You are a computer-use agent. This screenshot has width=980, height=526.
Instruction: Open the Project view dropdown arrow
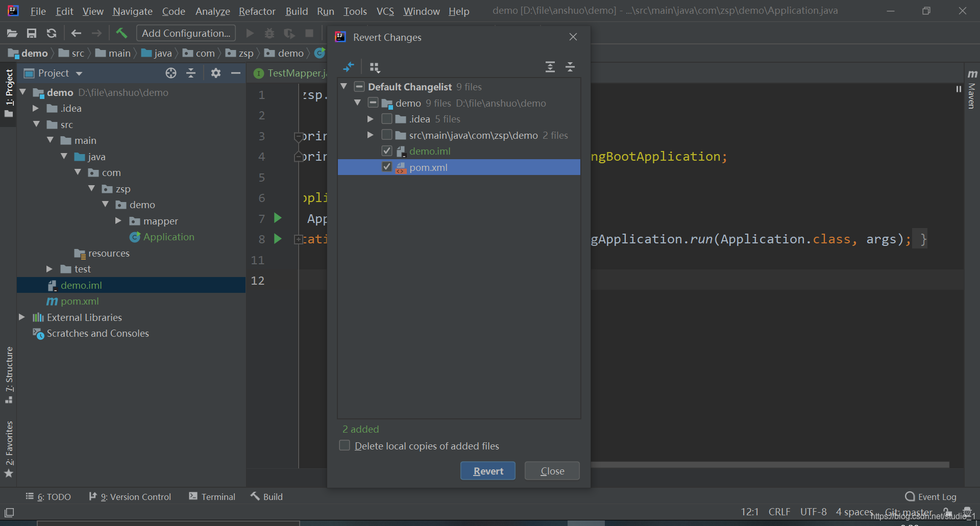tap(79, 73)
